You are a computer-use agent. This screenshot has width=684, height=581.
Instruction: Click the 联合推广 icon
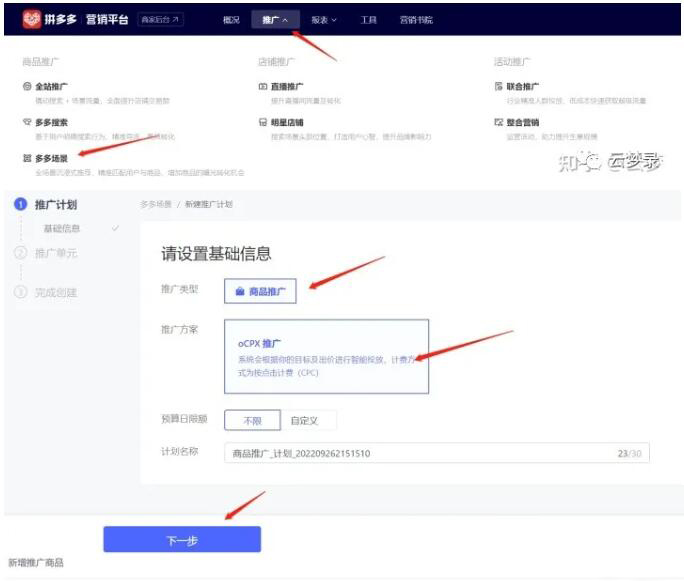click(x=498, y=86)
